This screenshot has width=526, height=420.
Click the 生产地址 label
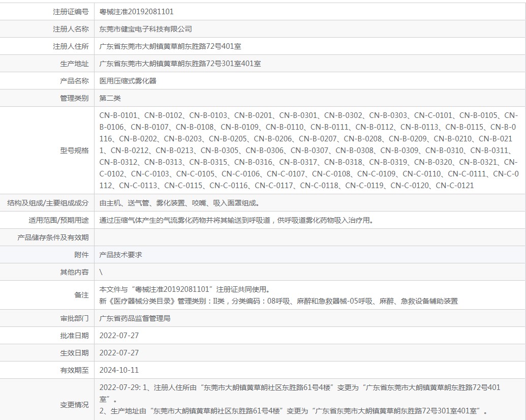tap(75, 64)
